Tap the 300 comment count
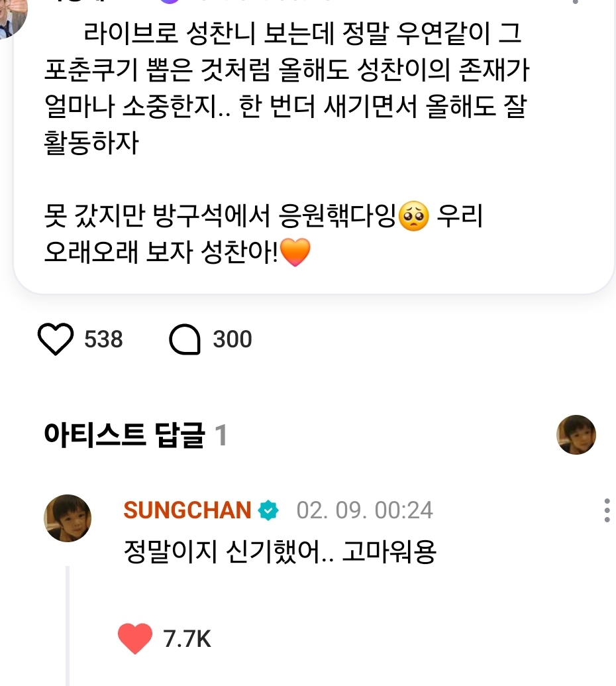Image resolution: width=616 pixels, height=686 pixels. tap(232, 340)
